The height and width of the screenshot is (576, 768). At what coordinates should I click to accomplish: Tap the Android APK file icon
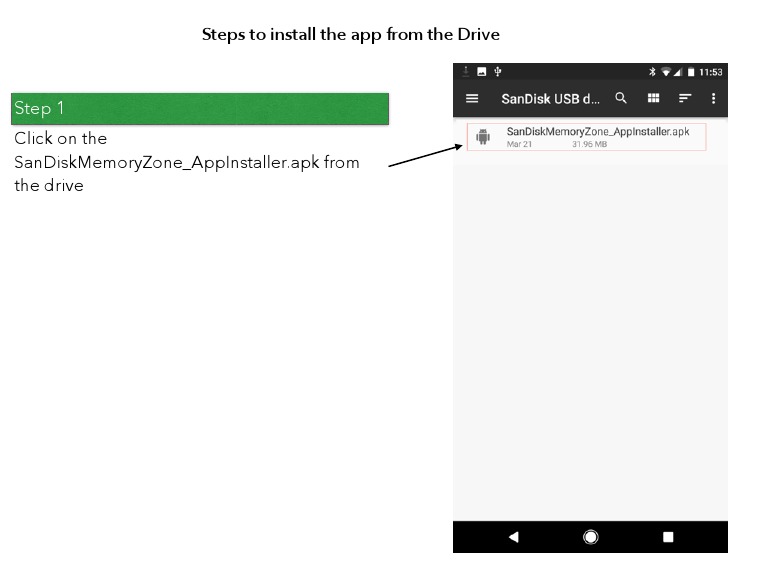click(x=483, y=137)
